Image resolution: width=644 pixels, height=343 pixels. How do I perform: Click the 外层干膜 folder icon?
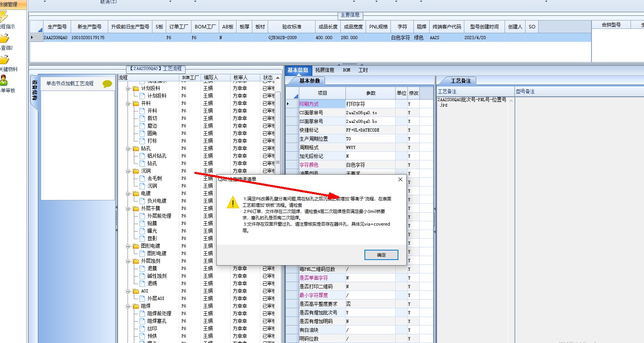136,209
